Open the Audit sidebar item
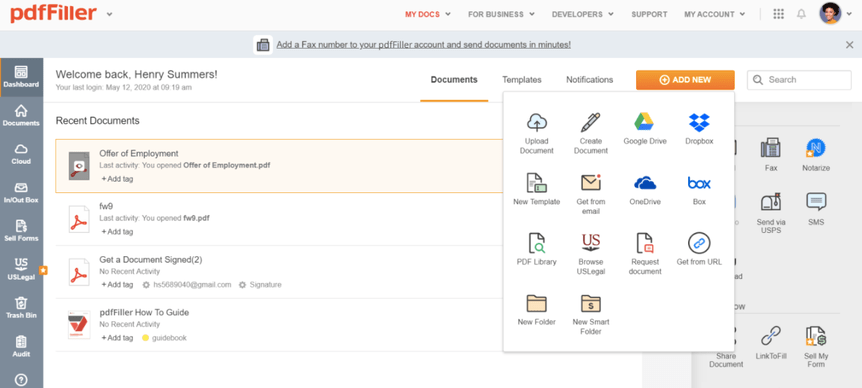This screenshot has height=388, width=862. (21, 347)
